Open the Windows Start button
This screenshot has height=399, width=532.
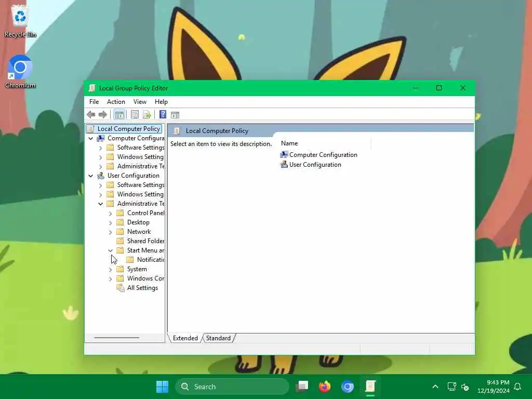click(162, 387)
